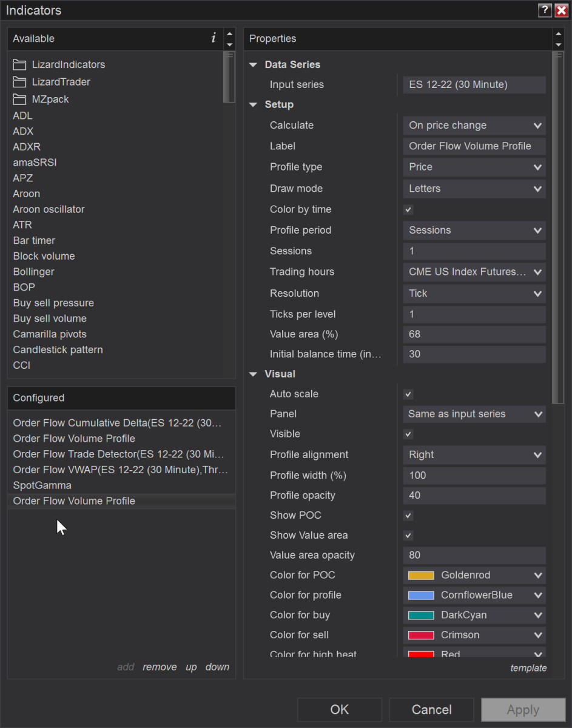Click the info icon in Available header
Image resolution: width=572 pixels, height=728 pixels.
tap(214, 38)
